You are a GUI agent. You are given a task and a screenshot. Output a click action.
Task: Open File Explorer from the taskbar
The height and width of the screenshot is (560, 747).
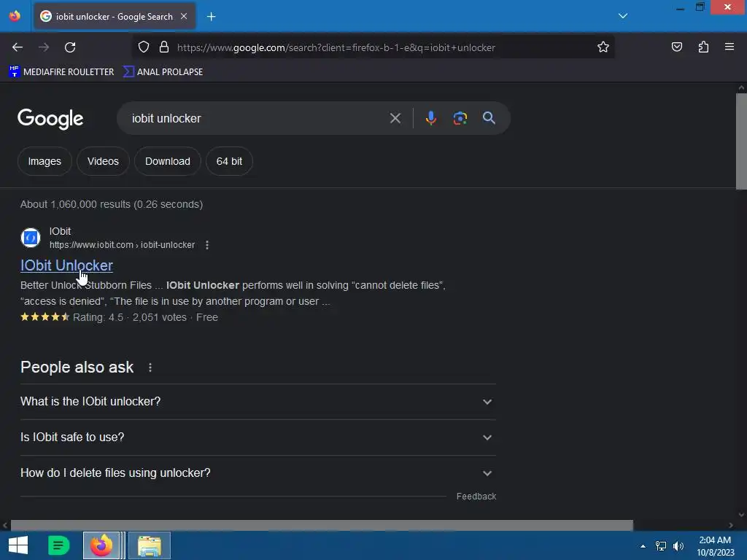[x=150, y=545]
